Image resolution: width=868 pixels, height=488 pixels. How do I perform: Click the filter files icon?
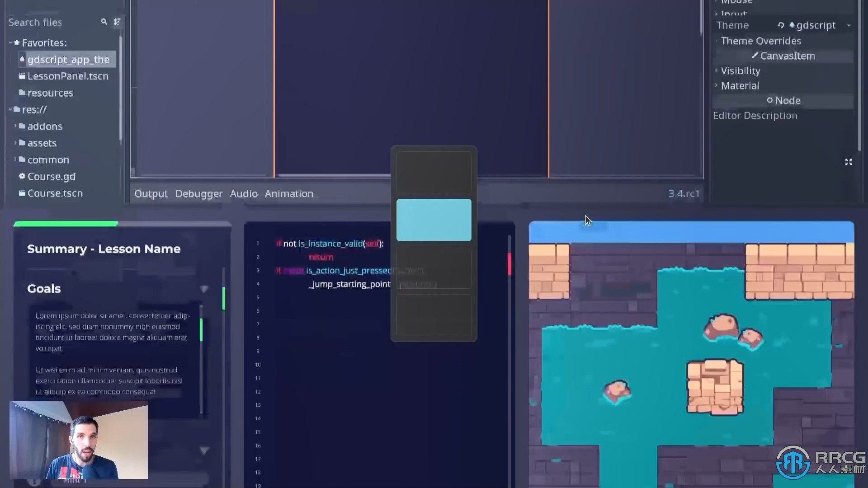[x=117, y=22]
